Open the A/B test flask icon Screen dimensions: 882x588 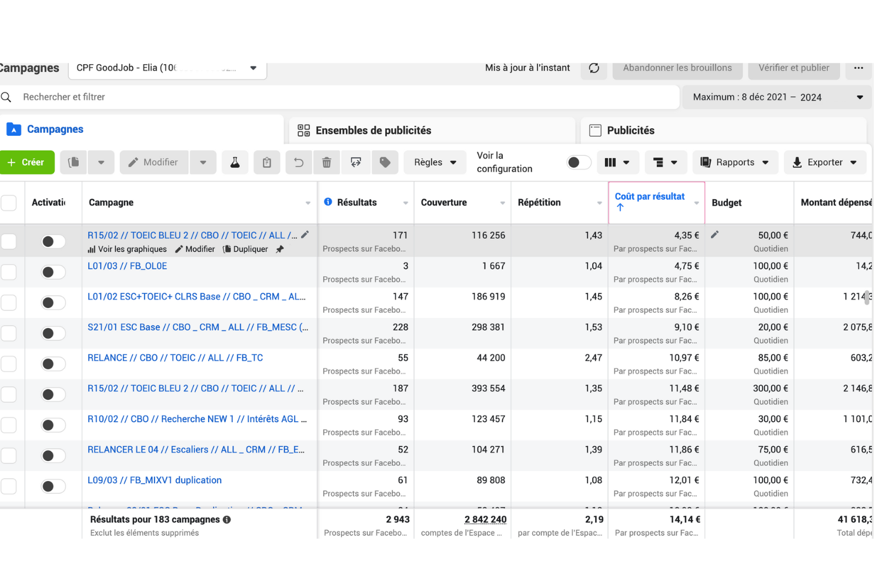coord(235,162)
